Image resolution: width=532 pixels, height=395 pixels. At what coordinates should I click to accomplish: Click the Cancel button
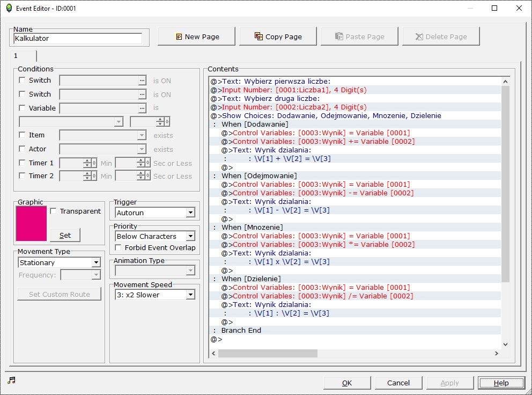point(398,383)
